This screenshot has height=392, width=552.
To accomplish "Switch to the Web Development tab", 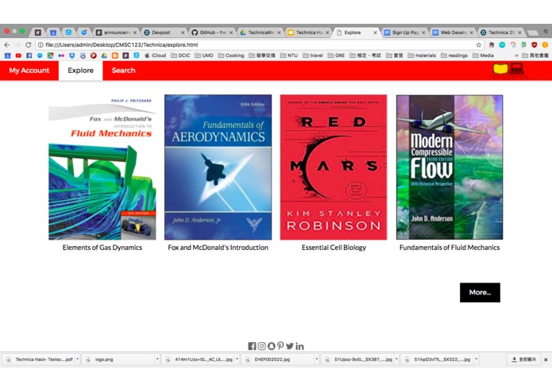I will 454,33.
